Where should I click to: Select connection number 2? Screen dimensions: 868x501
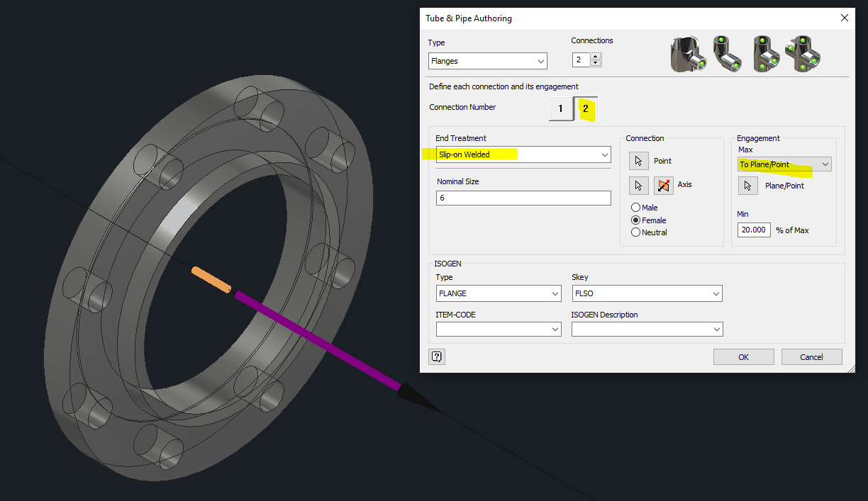(x=586, y=109)
